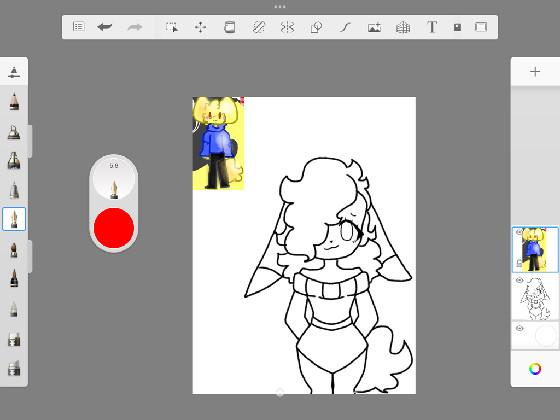Open brush puck showing size 5.0
Screen dimensions: 560x420
pyautogui.click(x=114, y=180)
